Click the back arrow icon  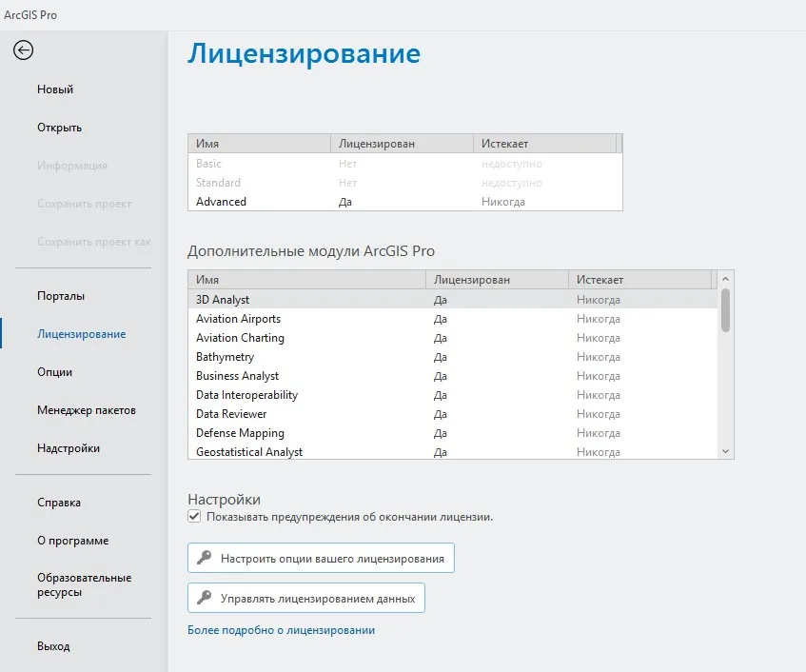pyautogui.click(x=23, y=50)
